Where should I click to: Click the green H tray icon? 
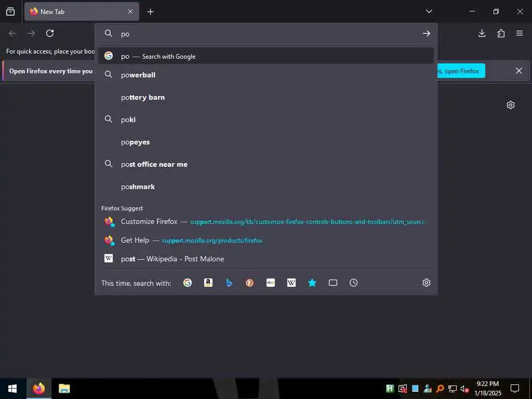point(390,389)
